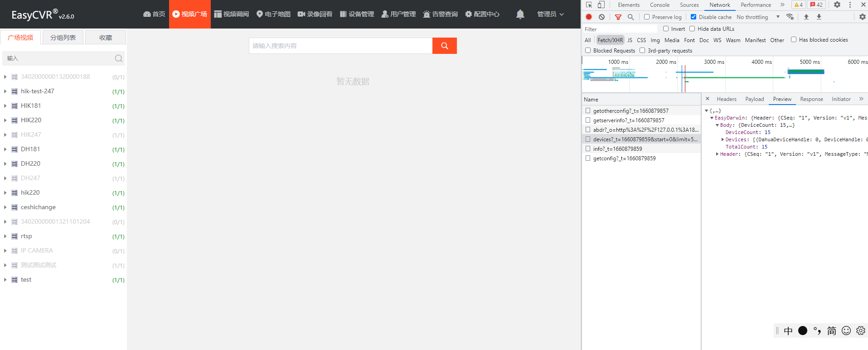Image resolution: width=868 pixels, height=350 pixels.
Task: Click the warnings count badge
Action: [798, 5]
